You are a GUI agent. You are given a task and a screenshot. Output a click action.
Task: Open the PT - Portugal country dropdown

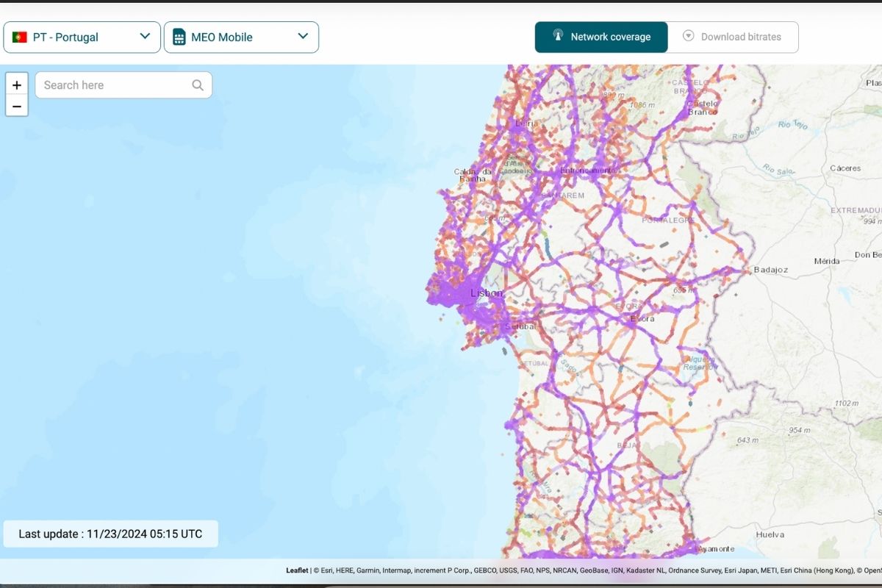coord(82,36)
